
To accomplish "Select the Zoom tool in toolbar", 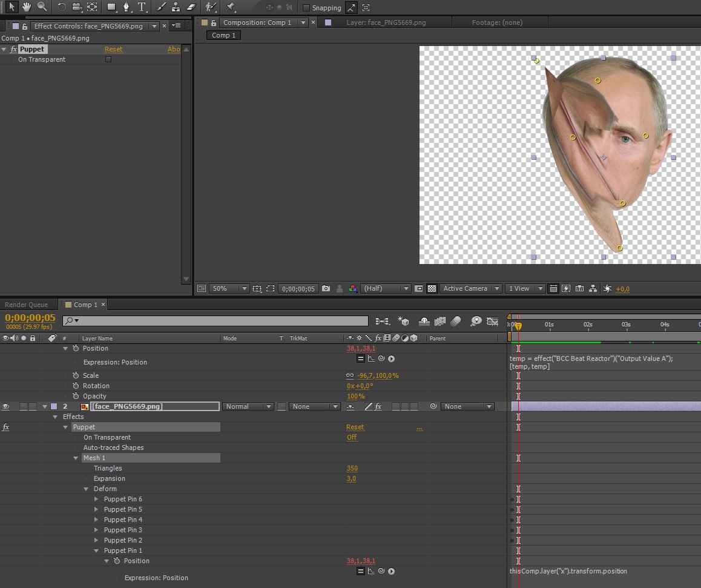I will click(42, 7).
